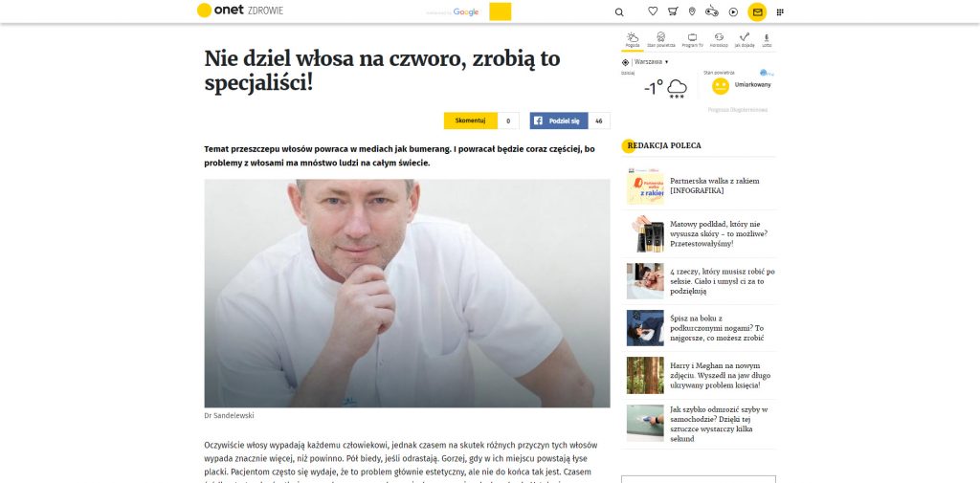Click the Facebook Podziel się button
The height and width of the screenshot is (483, 980).
559,121
